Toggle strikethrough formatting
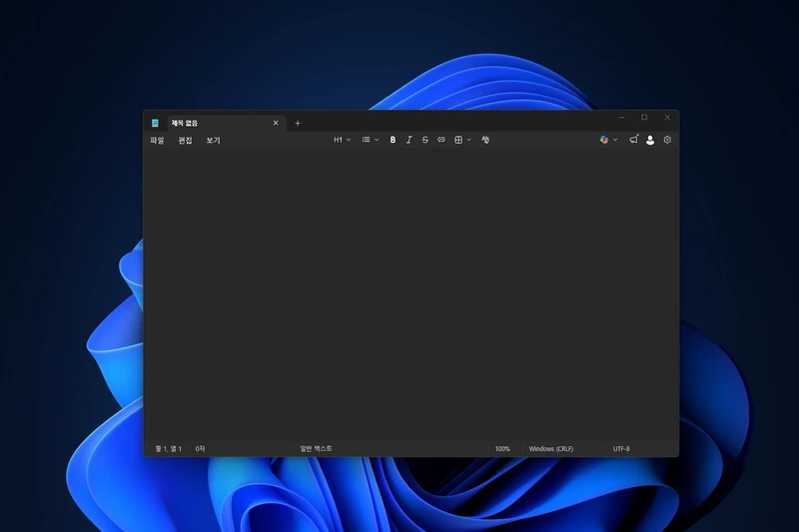The height and width of the screenshot is (532, 799). (425, 140)
